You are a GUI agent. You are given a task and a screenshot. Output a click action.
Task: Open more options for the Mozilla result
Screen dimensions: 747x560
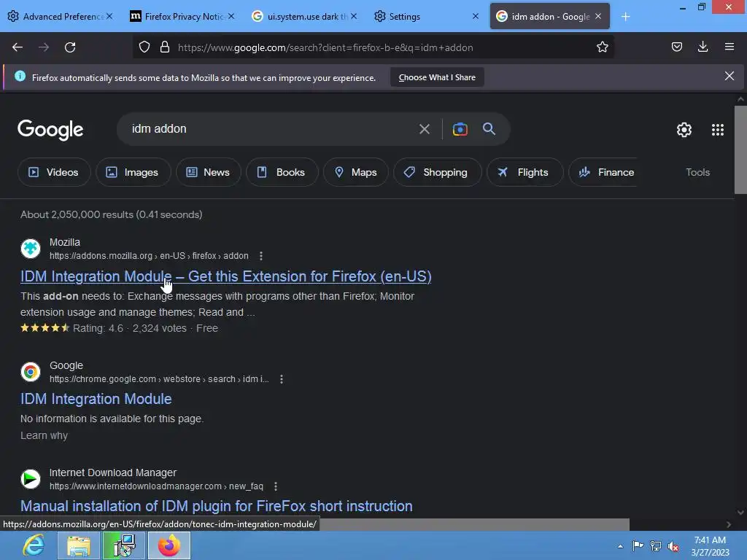[261, 256]
